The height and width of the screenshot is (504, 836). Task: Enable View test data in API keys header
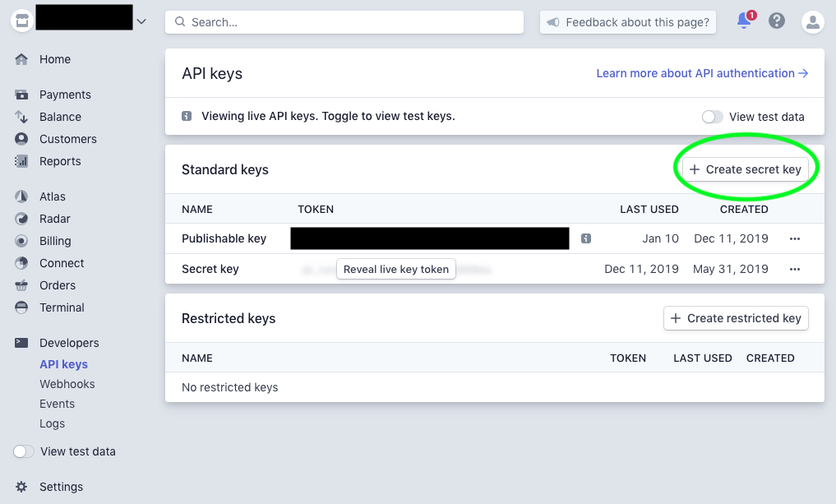(712, 117)
